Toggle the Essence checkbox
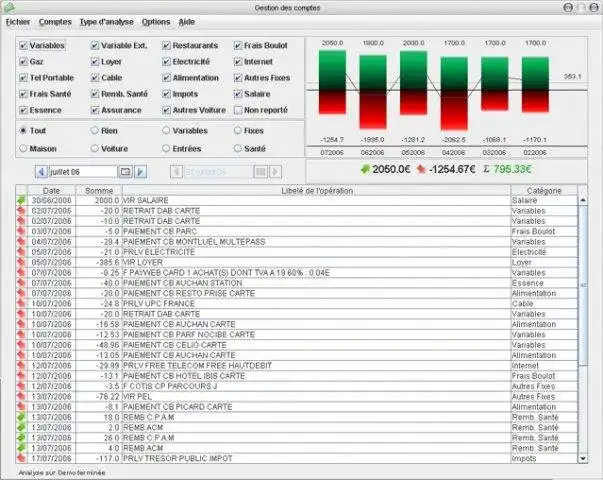 click(x=23, y=110)
